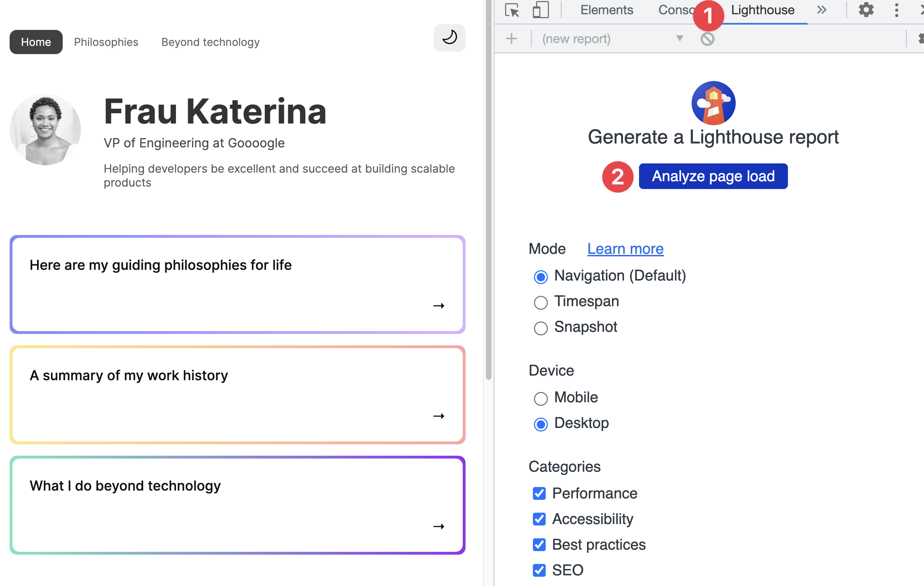Screen dimensions: 924x586
Task: Uncheck the Accessibility category checkbox
Action: [x=539, y=519]
